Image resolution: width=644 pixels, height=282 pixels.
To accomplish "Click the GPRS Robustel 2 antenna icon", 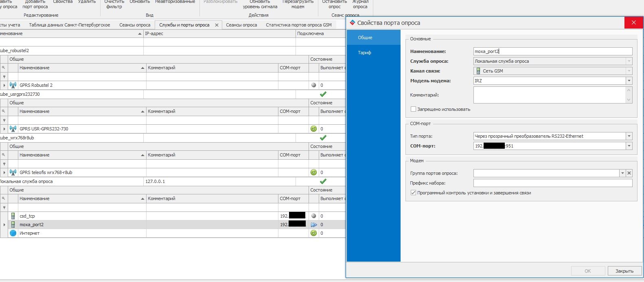I will pyautogui.click(x=13, y=85).
